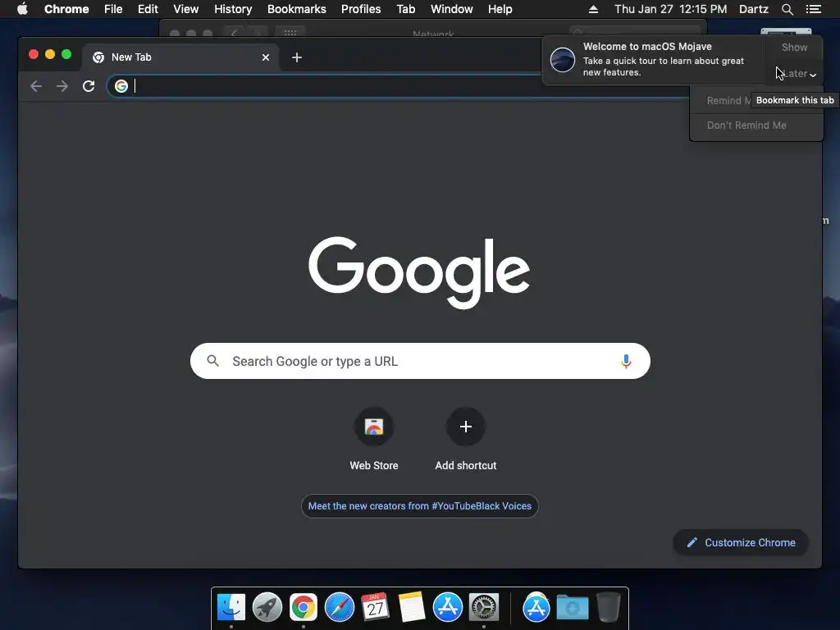
Task: Reload the page with the refresh icon
Action: pyautogui.click(x=89, y=85)
